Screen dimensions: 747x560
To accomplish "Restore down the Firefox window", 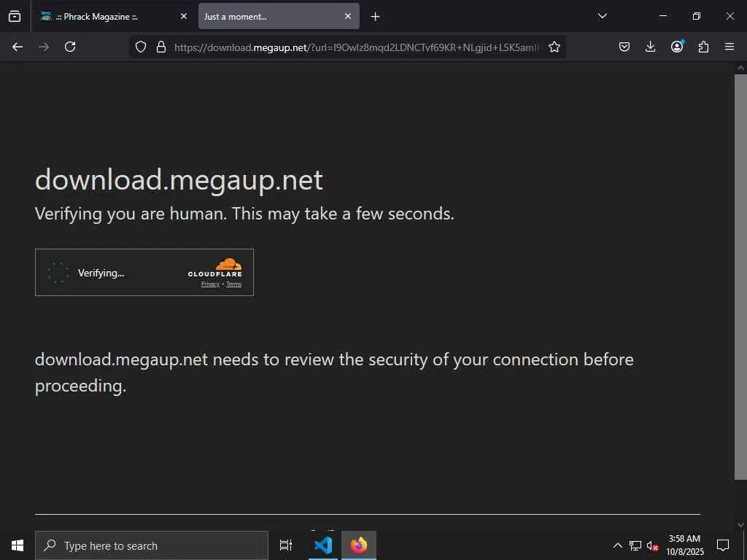I will pyautogui.click(x=697, y=16).
